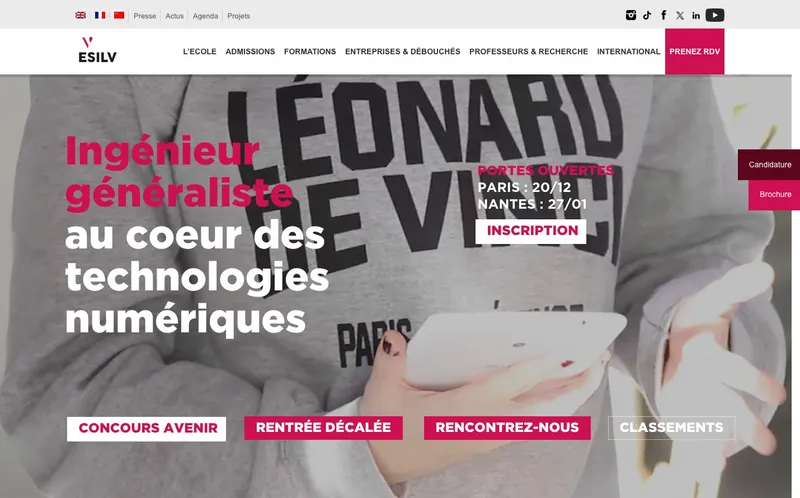Click the PRENEZ RDV button
Screen dimensions: 800x498
(694, 52)
